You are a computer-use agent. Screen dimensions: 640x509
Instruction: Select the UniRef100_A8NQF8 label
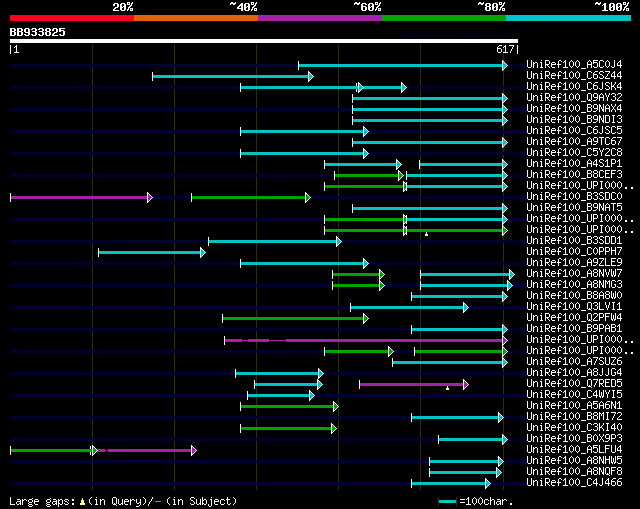pyautogui.click(x=574, y=472)
